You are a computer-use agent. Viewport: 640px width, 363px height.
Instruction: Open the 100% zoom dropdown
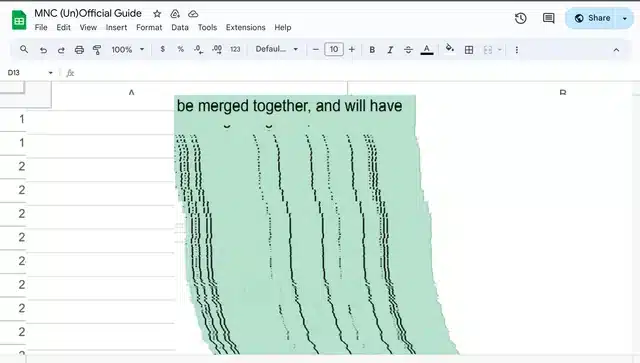[x=128, y=49]
